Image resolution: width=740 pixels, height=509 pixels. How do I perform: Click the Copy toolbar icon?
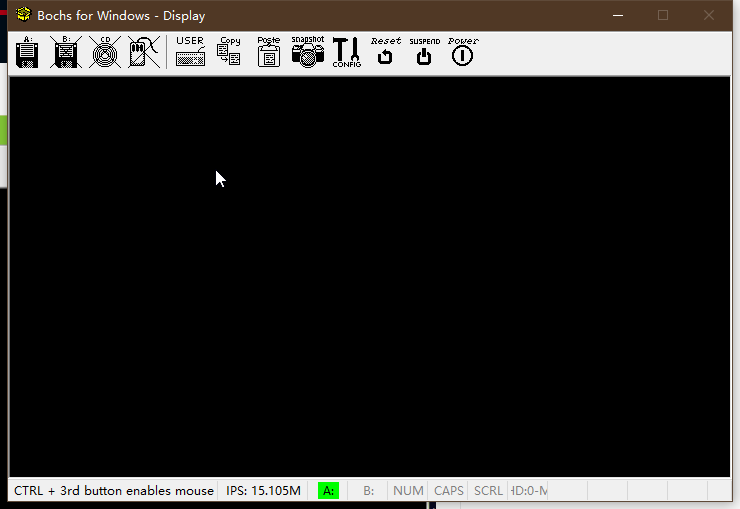(229, 52)
